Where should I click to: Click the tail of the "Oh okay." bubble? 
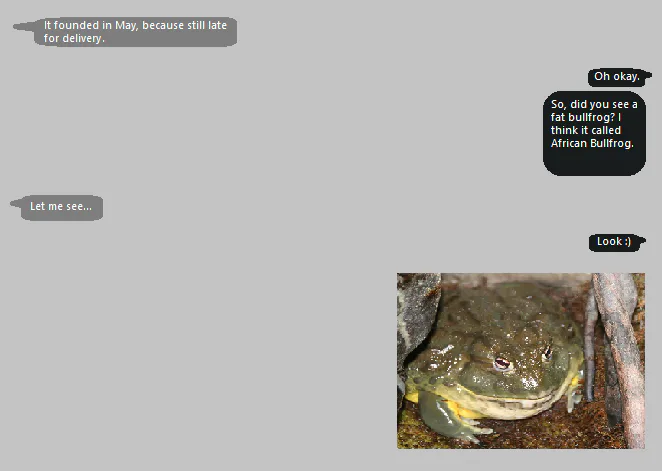coord(648,76)
